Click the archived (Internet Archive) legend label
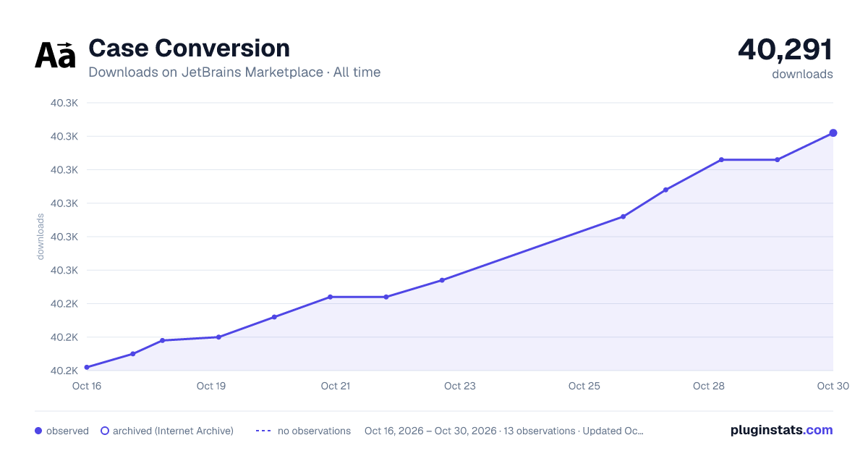 [173, 431]
